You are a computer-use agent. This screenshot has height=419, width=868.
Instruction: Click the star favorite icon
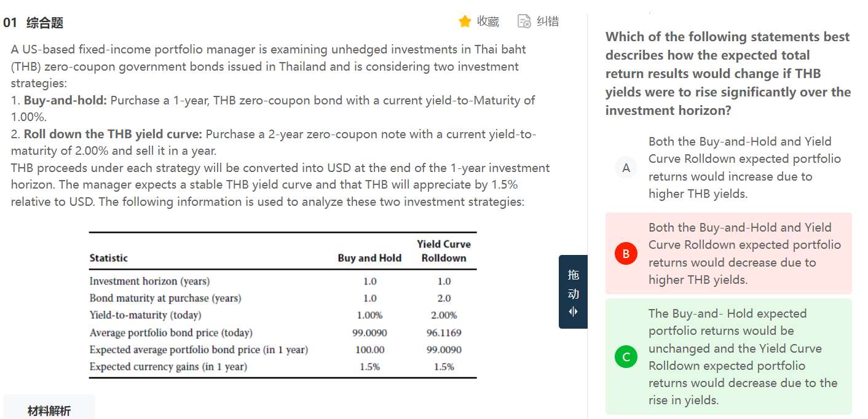465,22
